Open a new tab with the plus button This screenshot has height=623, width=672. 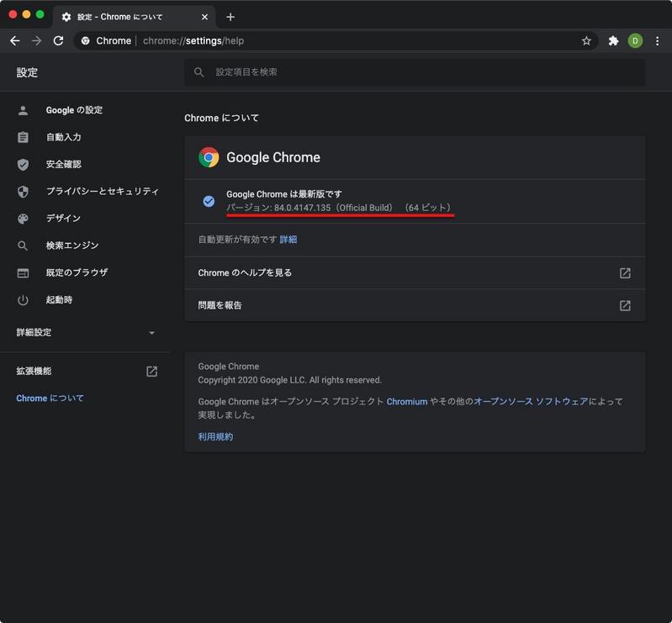click(x=230, y=17)
